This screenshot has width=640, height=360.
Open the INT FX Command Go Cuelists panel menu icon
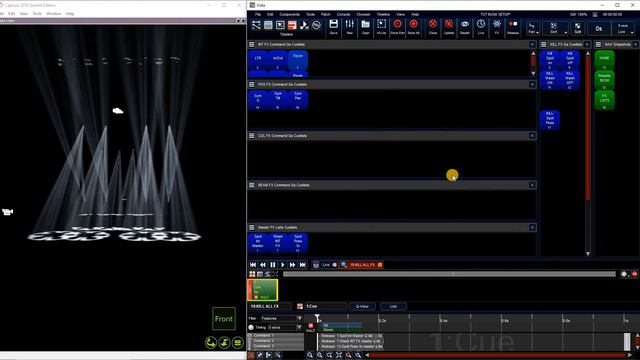pyautogui.click(x=252, y=44)
